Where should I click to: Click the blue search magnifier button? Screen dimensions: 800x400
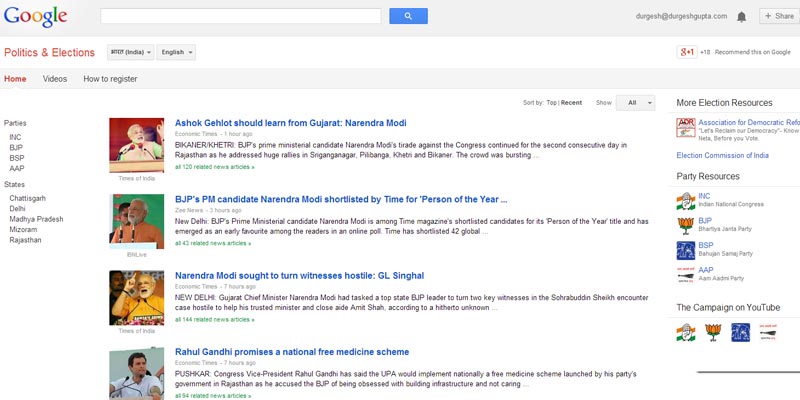pyautogui.click(x=408, y=16)
